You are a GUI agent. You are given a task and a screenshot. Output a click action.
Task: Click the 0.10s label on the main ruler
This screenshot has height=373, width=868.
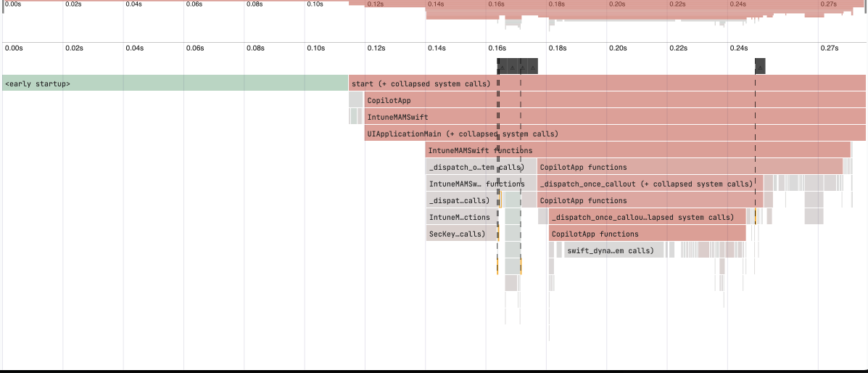pyautogui.click(x=315, y=48)
